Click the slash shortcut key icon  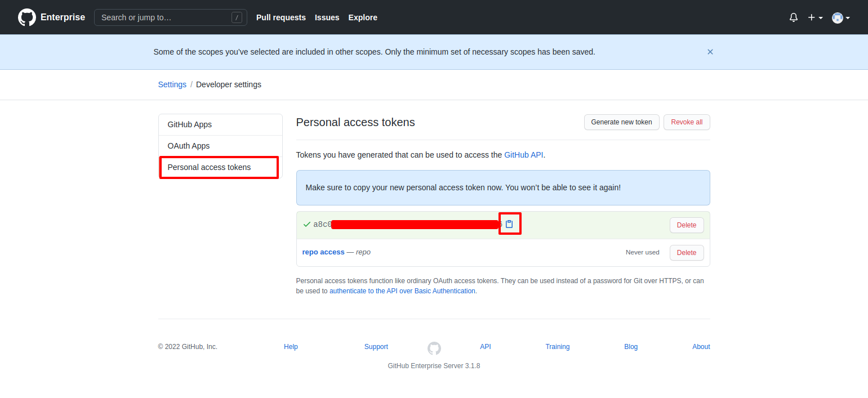(x=237, y=17)
